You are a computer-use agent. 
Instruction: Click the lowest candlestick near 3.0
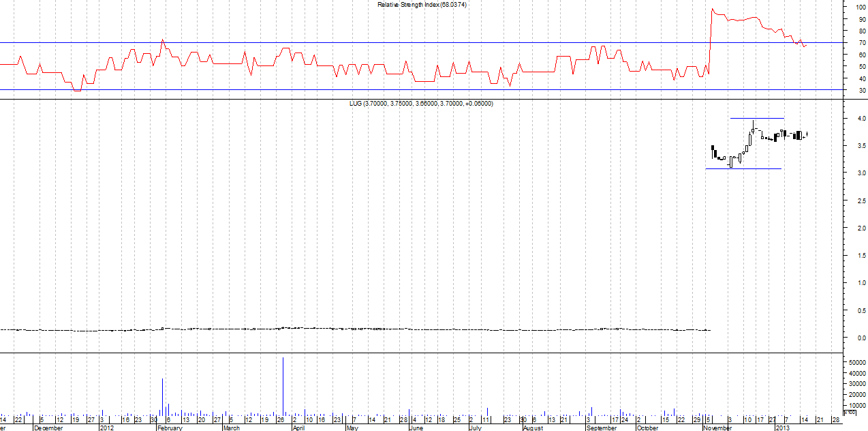[730, 162]
